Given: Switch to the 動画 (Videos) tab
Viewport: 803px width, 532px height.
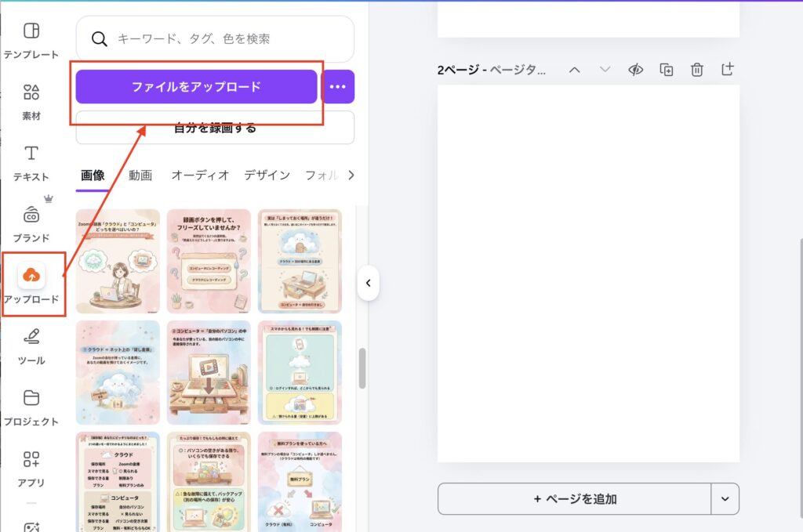Looking at the screenshot, I should coord(140,175).
